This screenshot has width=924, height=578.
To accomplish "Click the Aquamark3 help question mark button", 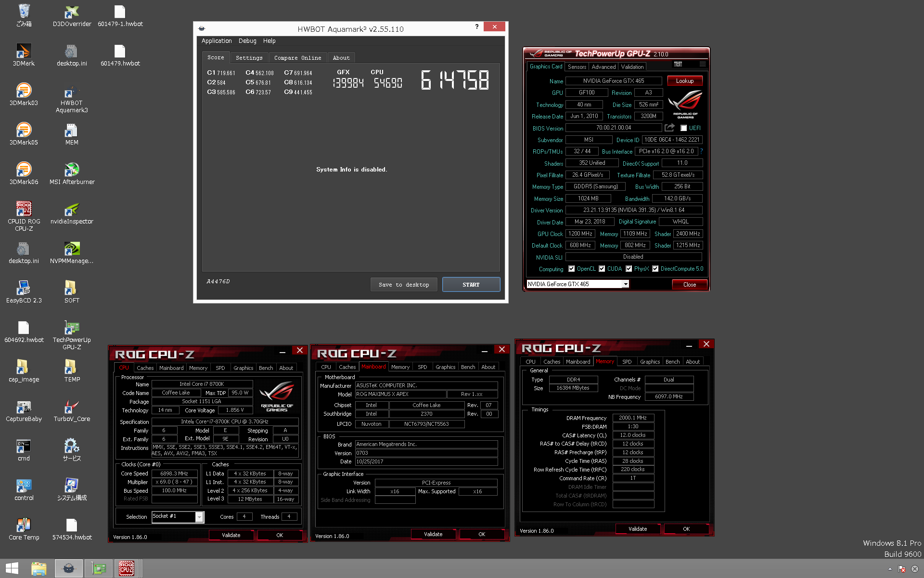I will click(x=477, y=26).
